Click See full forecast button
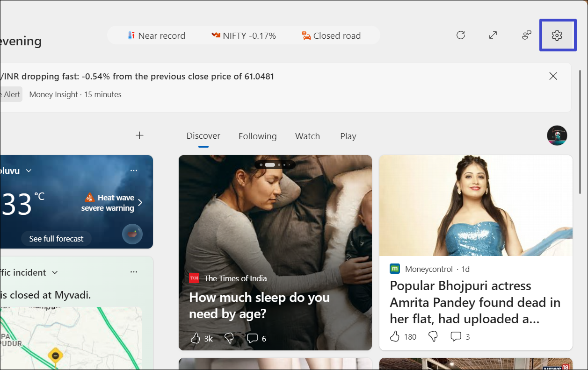Image resolution: width=588 pixels, height=370 pixels. pos(56,239)
